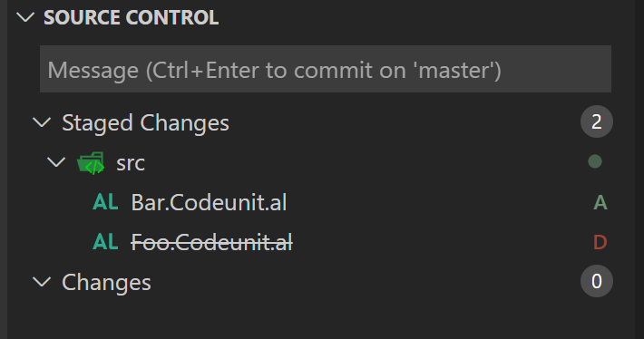This screenshot has width=644, height=339.
Task: Click the Staged Changes count badge 2
Action: coord(596,121)
